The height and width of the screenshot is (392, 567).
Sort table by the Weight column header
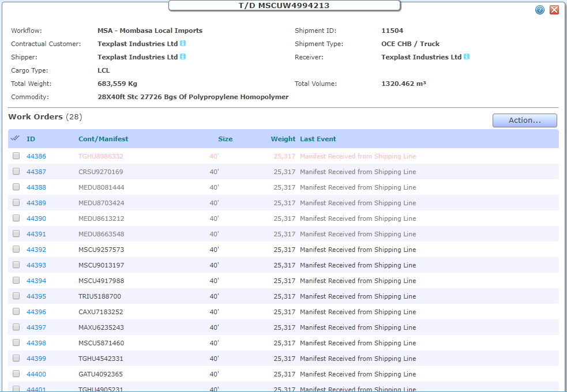point(282,138)
